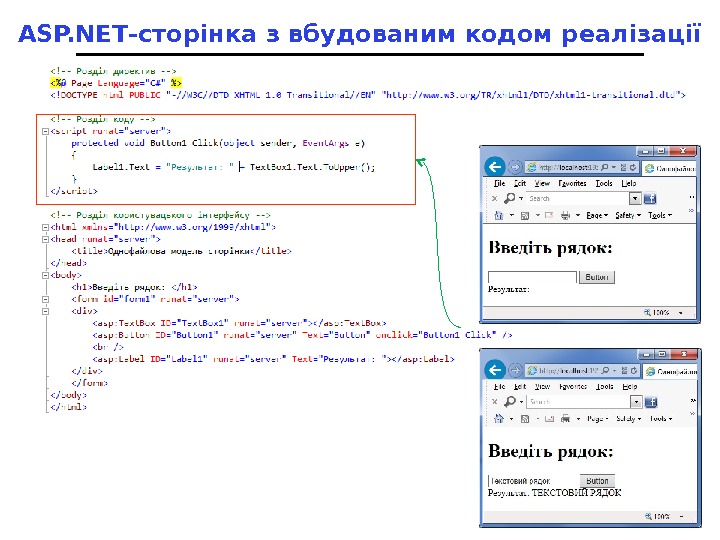This screenshot has height=540, width=720.
Task: Click RSS feeds icon in browser showing ТЕКСТОВИЙ РЯДОК
Action: pos(525,419)
